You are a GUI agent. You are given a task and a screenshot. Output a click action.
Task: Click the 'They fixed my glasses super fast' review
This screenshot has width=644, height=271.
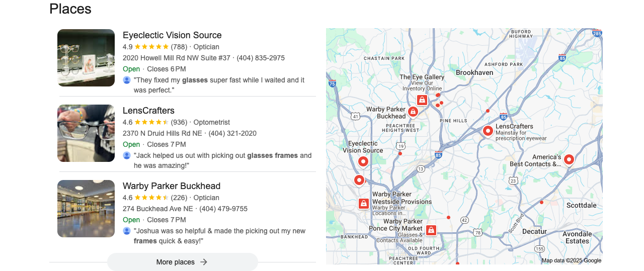(219, 85)
